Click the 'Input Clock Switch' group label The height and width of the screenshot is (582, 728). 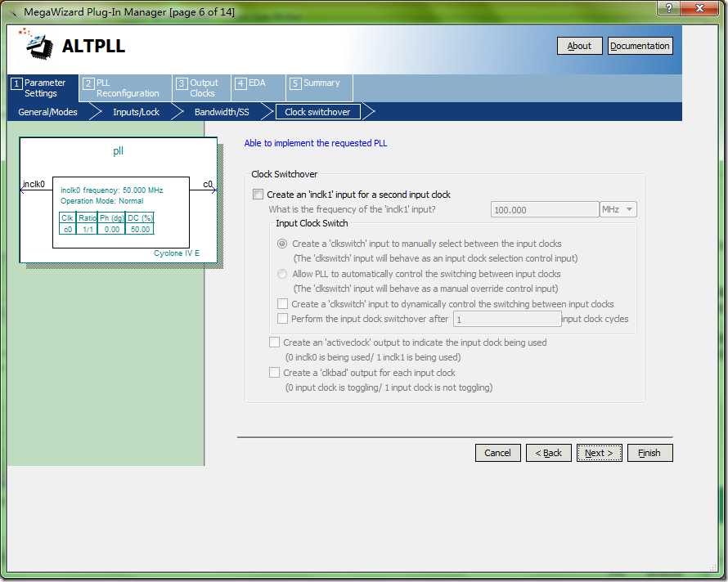click(x=312, y=223)
